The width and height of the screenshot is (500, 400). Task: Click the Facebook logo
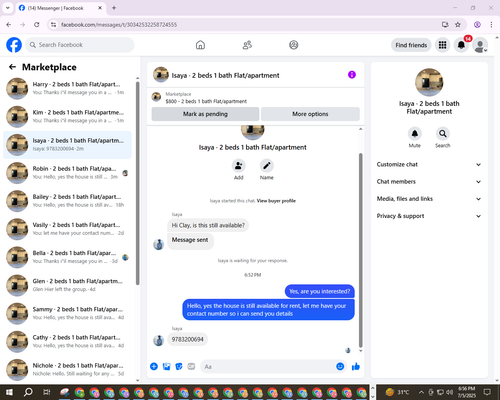pyautogui.click(x=14, y=45)
